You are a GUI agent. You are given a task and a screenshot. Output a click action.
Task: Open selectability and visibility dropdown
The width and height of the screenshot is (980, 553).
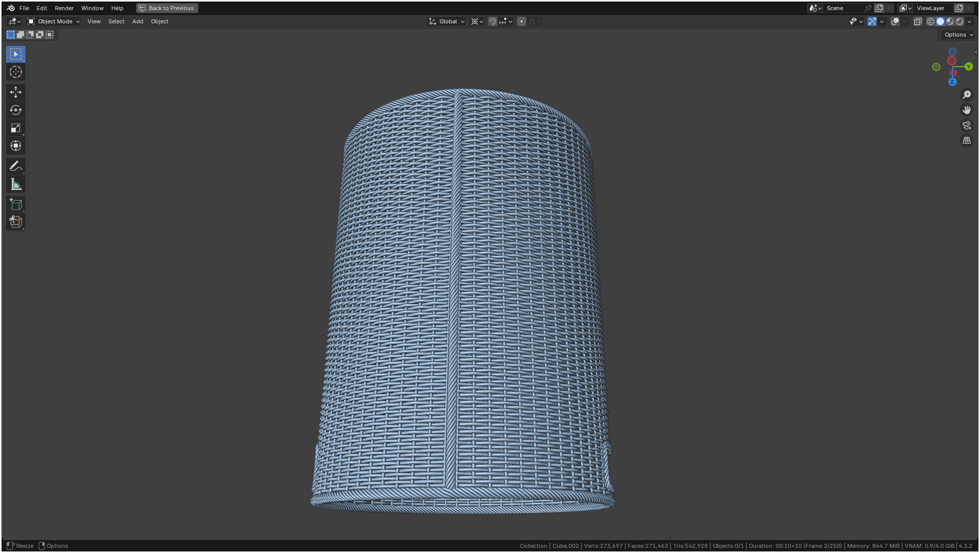click(856, 21)
